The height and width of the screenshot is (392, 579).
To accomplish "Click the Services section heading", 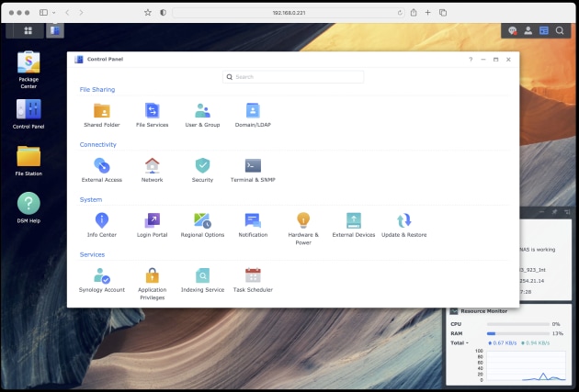I will [x=92, y=254].
